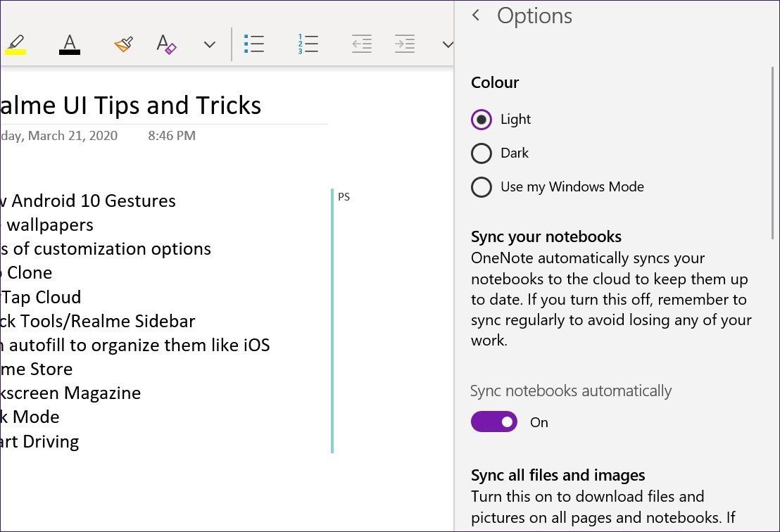This screenshot has height=532, width=780.
Task: Click the line 'k Mode'
Action: pyautogui.click(x=30, y=417)
